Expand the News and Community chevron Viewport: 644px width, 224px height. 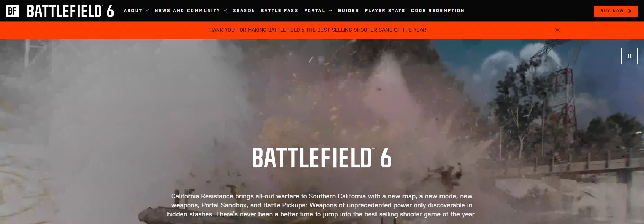pyautogui.click(x=225, y=11)
